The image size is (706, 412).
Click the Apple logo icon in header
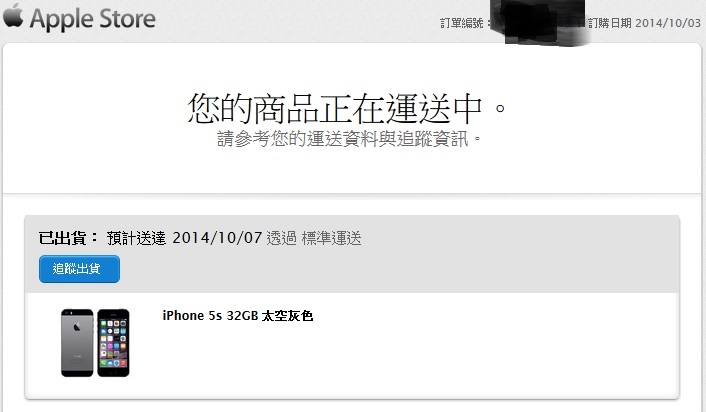13,15
